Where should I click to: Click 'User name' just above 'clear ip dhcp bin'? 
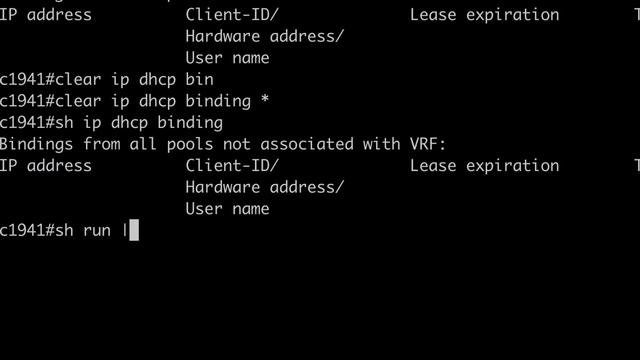[x=227, y=58]
